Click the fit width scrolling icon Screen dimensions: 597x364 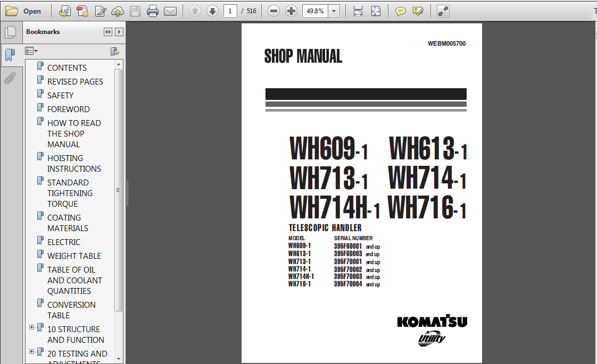[358, 11]
